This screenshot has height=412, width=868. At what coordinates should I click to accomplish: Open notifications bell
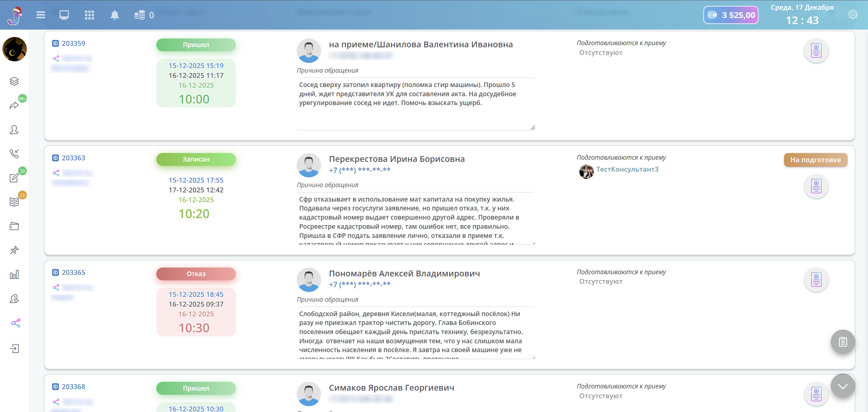114,15
